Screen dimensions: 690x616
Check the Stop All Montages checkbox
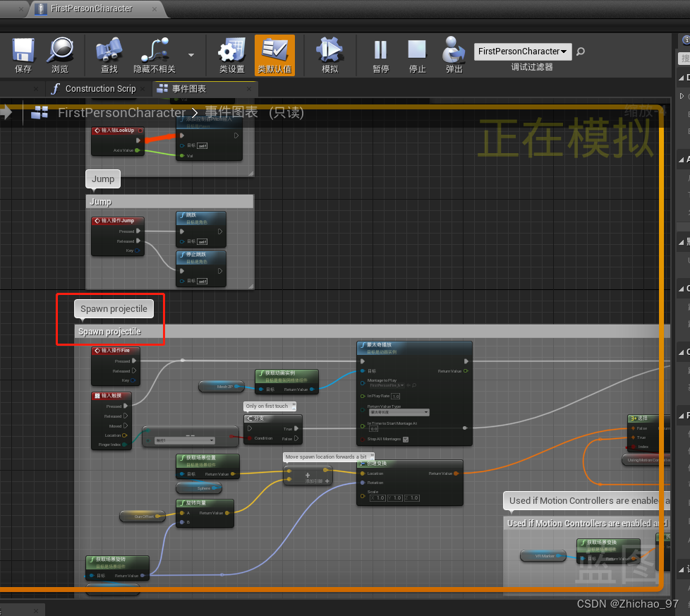(x=406, y=440)
